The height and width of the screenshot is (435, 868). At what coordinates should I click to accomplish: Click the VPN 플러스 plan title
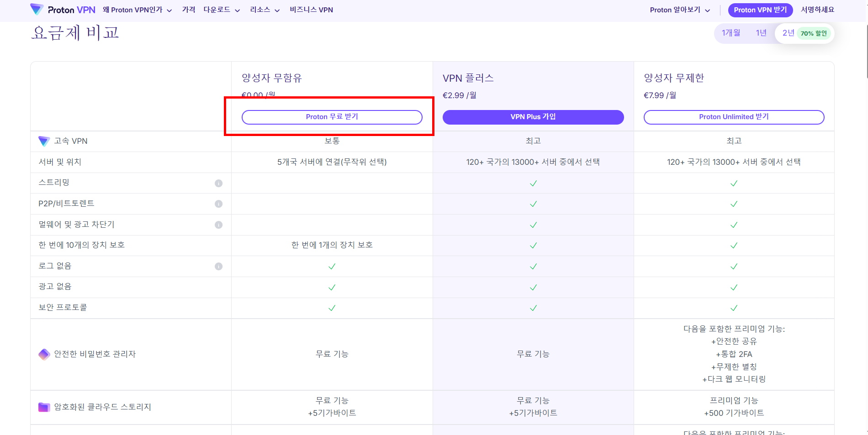click(468, 78)
